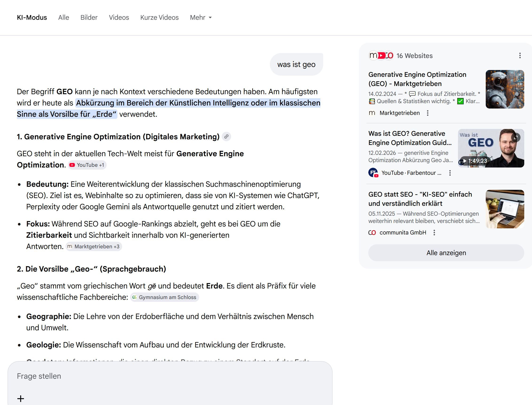Click the stacked favicons next to "16 Websites"
Viewport: 532px width, 405px height.
pyautogui.click(x=381, y=55)
